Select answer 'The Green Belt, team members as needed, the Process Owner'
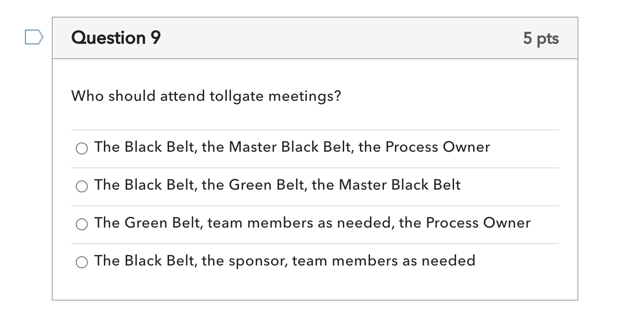The height and width of the screenshot is (321, 644). point(82,224)
